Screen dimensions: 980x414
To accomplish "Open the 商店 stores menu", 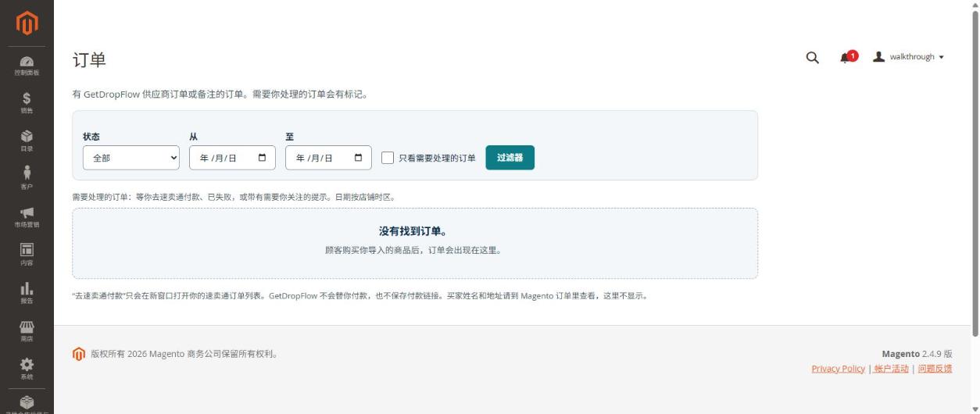I will tap(27, 330).
